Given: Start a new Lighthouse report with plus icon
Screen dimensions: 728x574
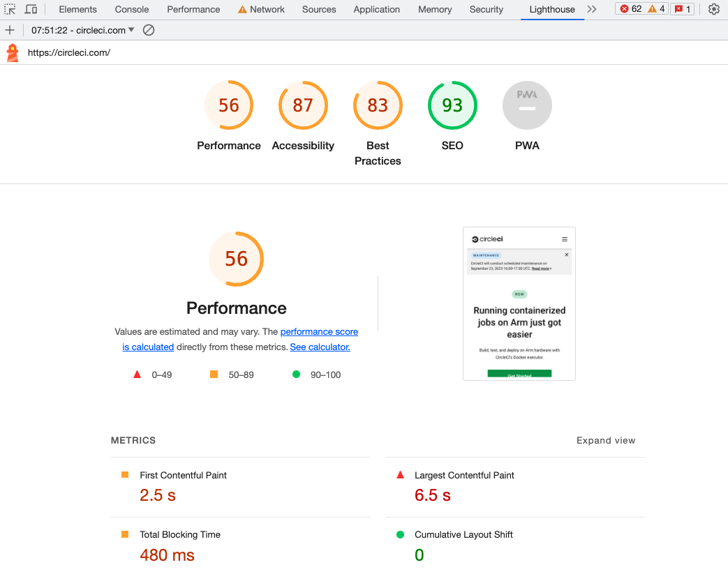Looking at the screenshot, I should point(10,30).
